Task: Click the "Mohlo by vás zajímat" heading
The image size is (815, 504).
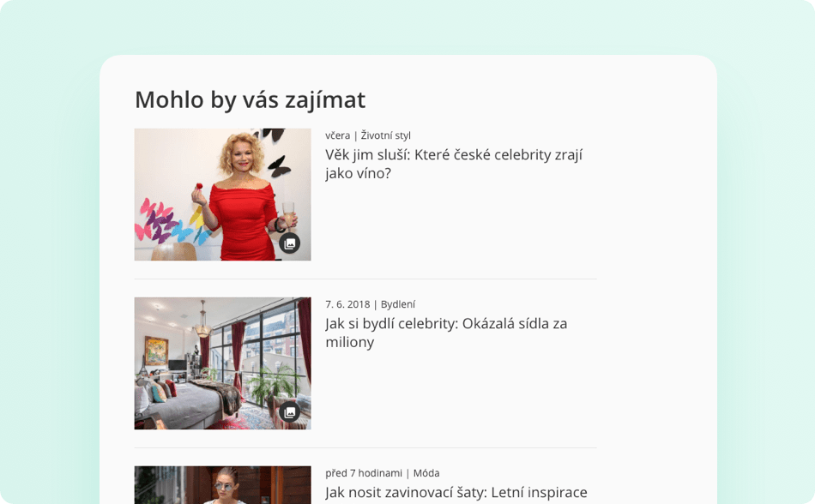Action: [x=250, y=99]
